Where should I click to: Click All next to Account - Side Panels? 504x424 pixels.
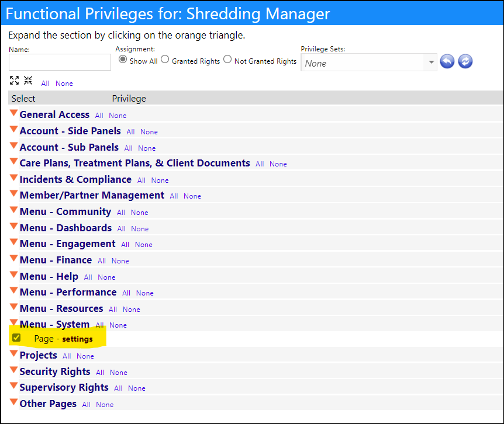point(130,132)
